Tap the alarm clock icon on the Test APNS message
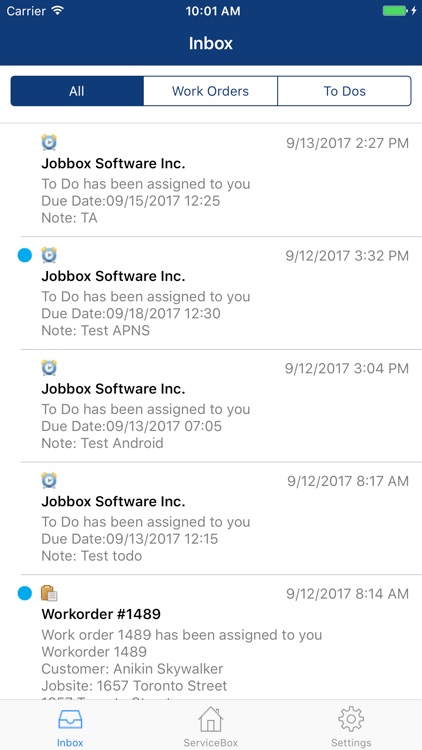This screenshot has height=750, width=422. [x=49, y=255]
